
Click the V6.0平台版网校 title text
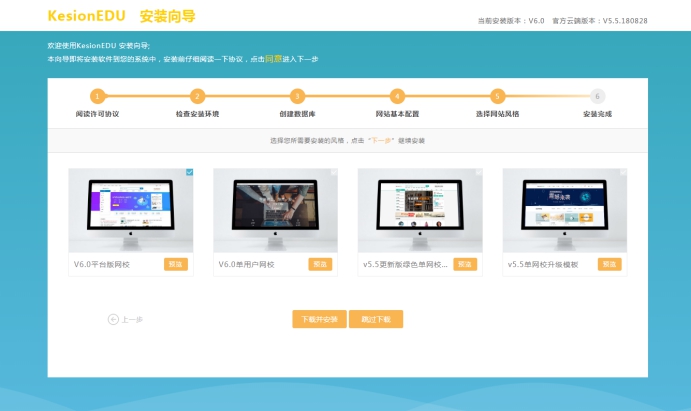tap(102, 264)
